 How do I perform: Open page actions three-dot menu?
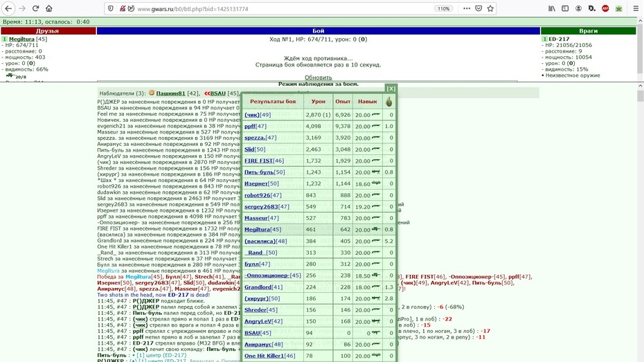[467, 8]
